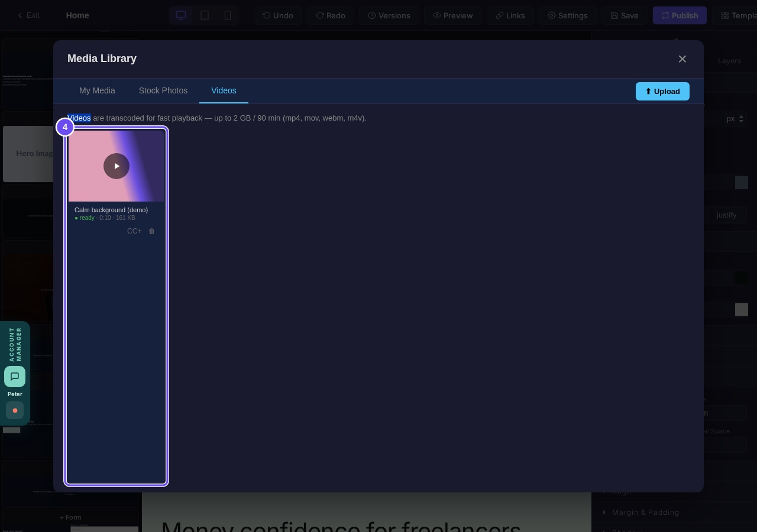Switch to mobile viewport icon
Image resolution: width=757 pixels, height=532 pixels.
coord(228,15)
